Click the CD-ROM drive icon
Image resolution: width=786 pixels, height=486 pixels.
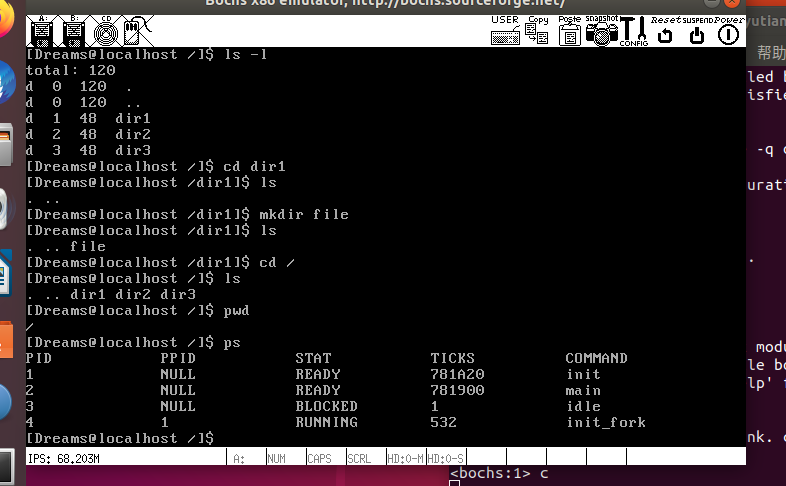tap(105, 31)
